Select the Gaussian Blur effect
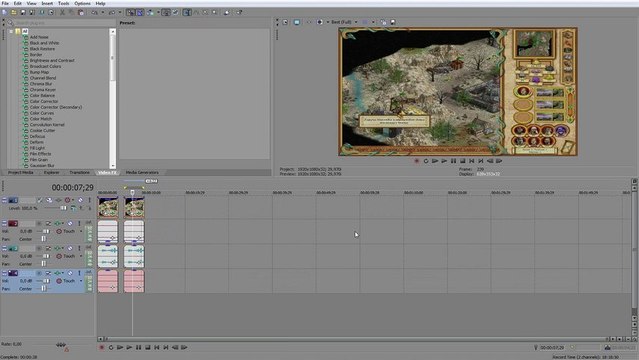Viewport: 639px width, 360px height. coord(42,166)
